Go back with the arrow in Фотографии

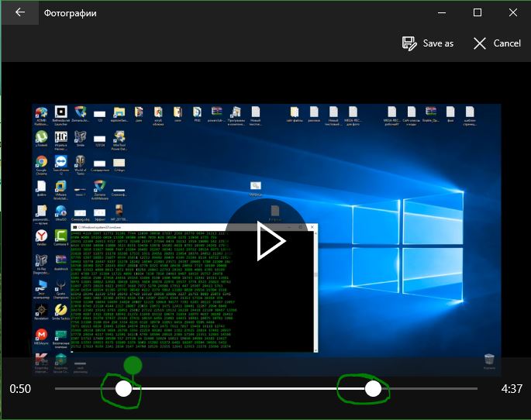[x=20, y=12]
